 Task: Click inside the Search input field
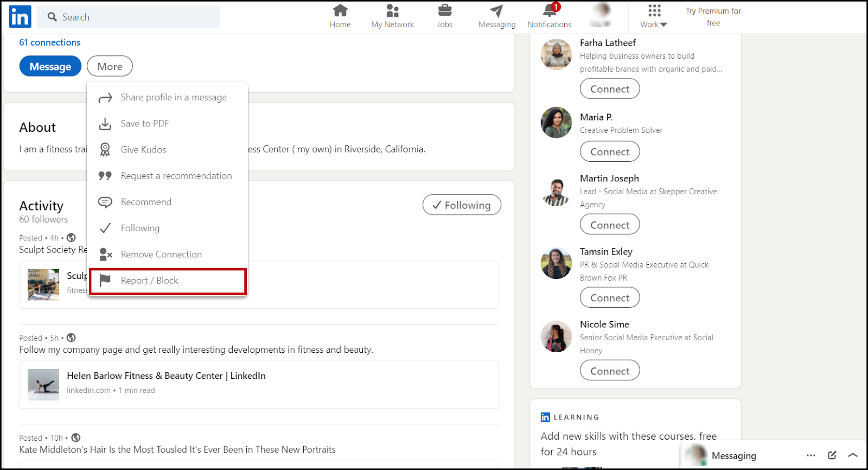click(128, 17)
